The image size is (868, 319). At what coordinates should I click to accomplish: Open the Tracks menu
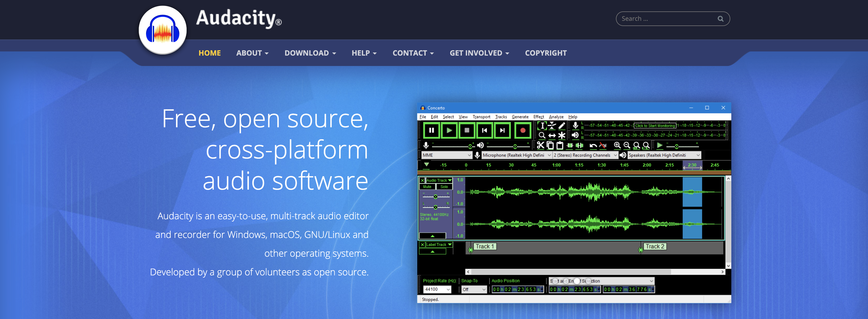click(501, 117)
